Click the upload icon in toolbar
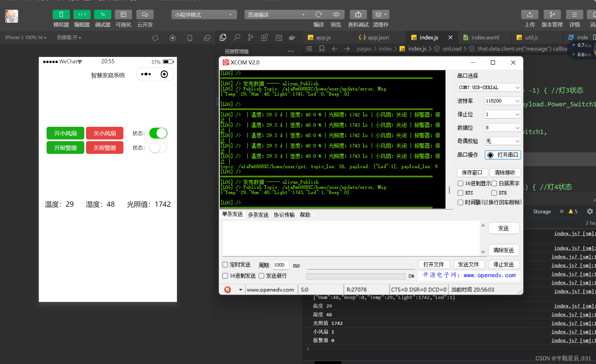The width and height of the screenshot is (596, 364). (x=530, y=15)
